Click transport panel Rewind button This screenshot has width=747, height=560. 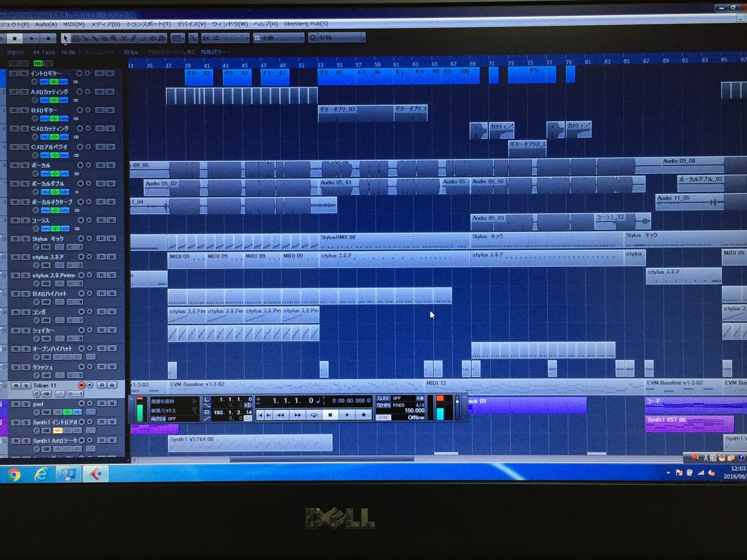pyautogui.click(x=280, y=415)
